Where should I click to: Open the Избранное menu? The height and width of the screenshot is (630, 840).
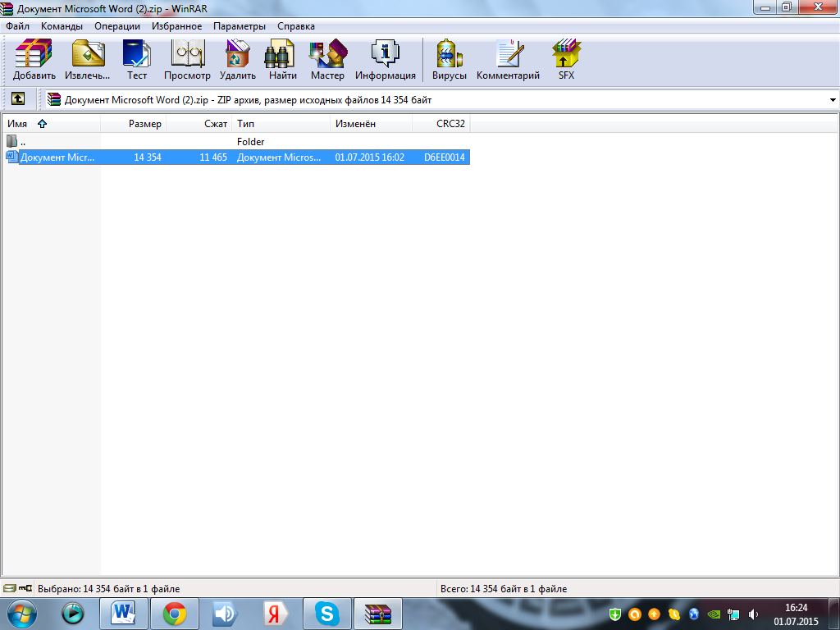[x=177, y=26]
